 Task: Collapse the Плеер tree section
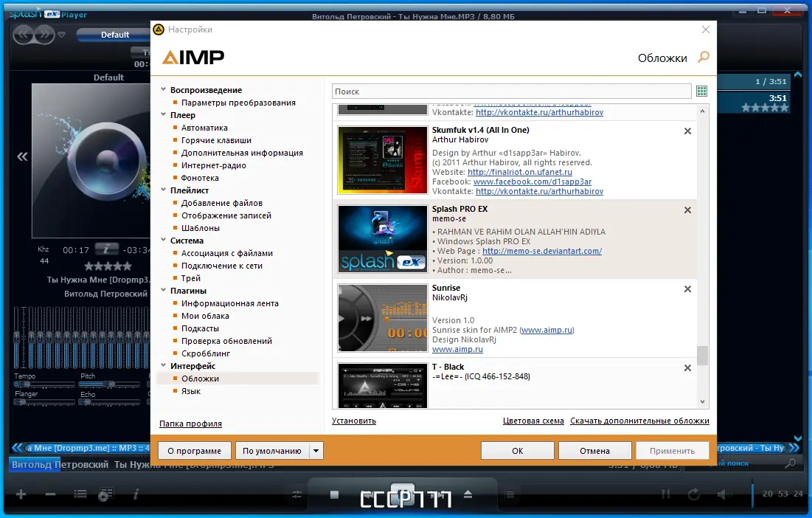pos(164,114)
